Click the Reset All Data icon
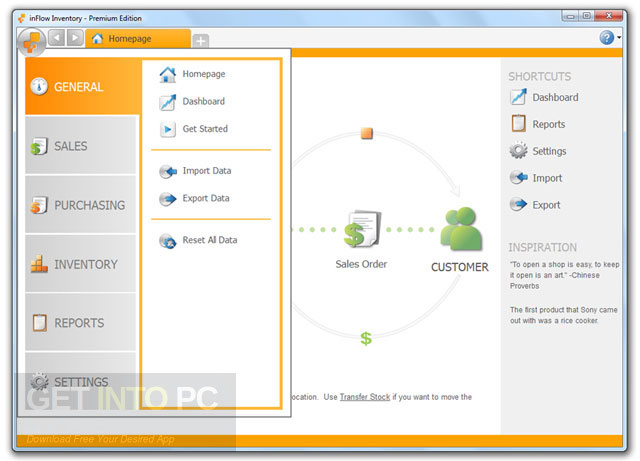 click(168, 241)
